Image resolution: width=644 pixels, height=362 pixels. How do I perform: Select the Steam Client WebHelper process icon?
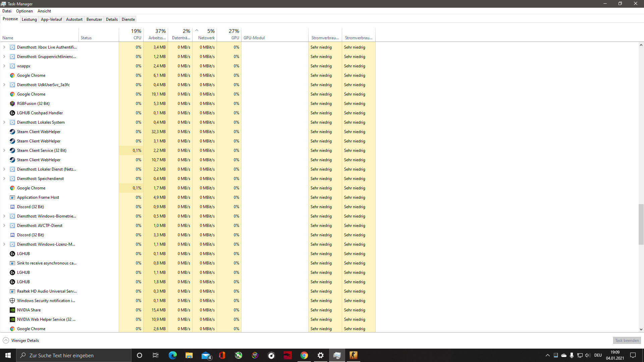pos(12,132)
